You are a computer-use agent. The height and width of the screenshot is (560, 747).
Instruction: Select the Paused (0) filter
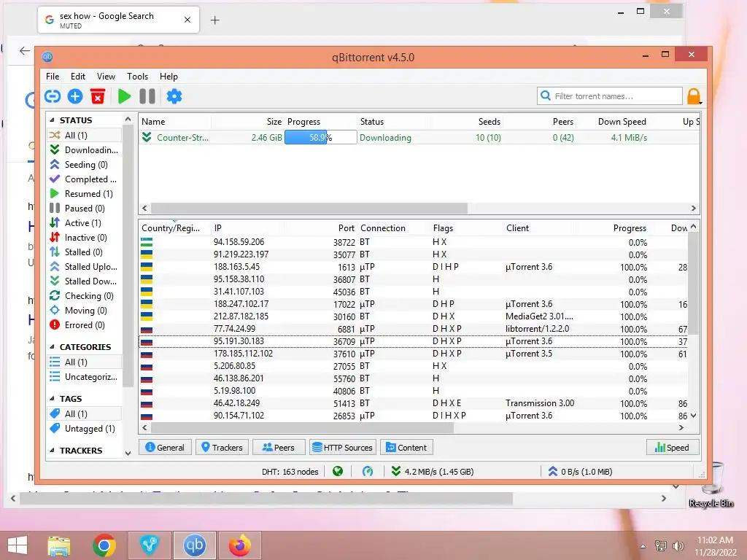pos(84,209)
